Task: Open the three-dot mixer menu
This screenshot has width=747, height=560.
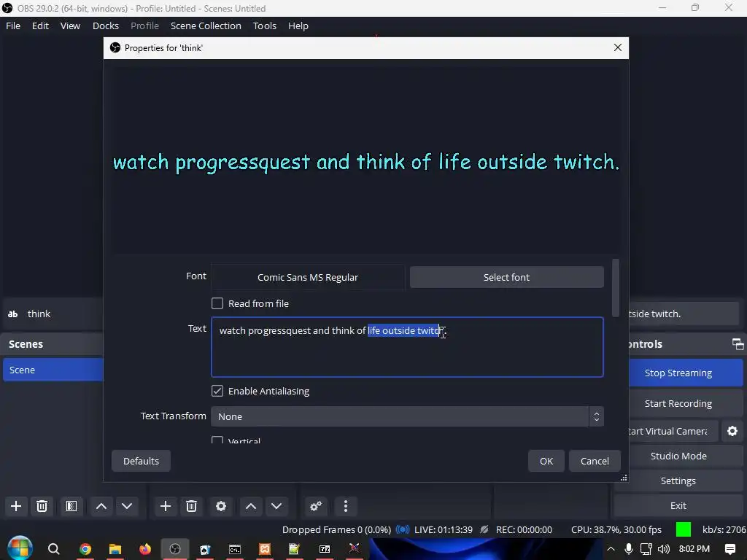Action: click(x=346, y=506)
